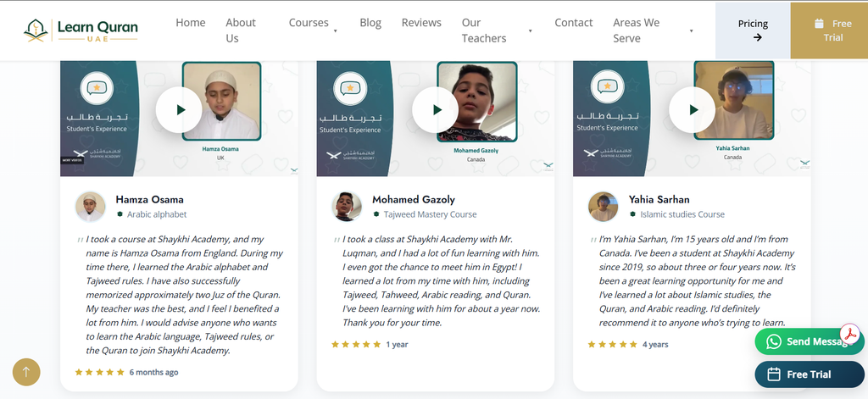The height and width of the screenshot is (399, 868).
Task: Open the Reviews page
Action: (x=421, y=23)
